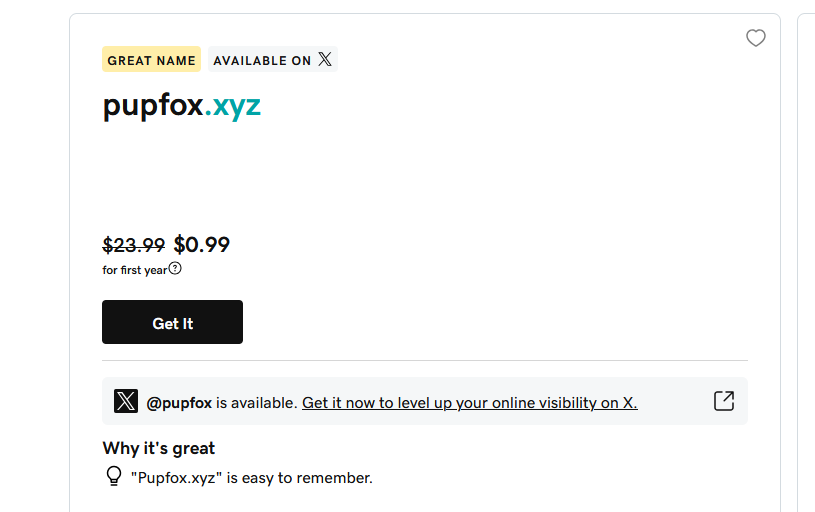Click the GREAT NAME badge
Viewport: 815px width, 512px height.
coord(151,59)
